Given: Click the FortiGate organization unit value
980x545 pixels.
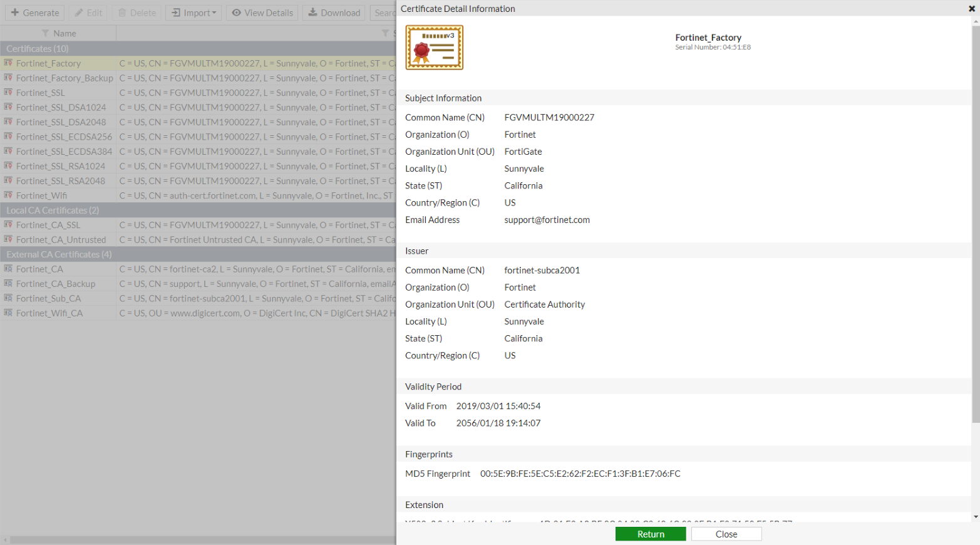Looking at the screenshot, I should pos(523,152).
